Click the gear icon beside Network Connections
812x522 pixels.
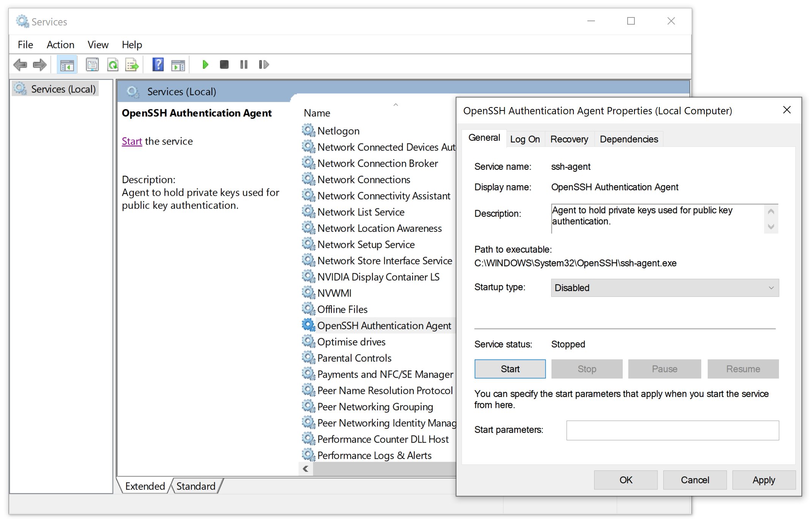308,179
